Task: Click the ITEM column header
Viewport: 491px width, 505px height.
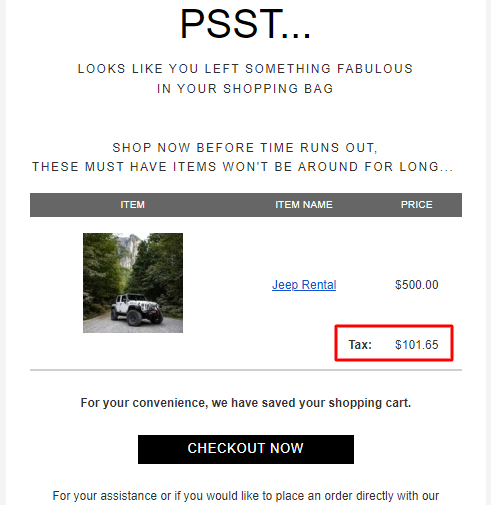Action: 132,204
